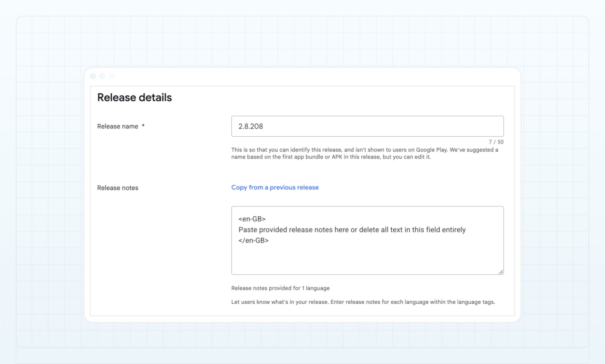The height and width of the screenshot is (364, 605).
Task: Click the opening <en-GB> tag line
Action: coord(252,219)
